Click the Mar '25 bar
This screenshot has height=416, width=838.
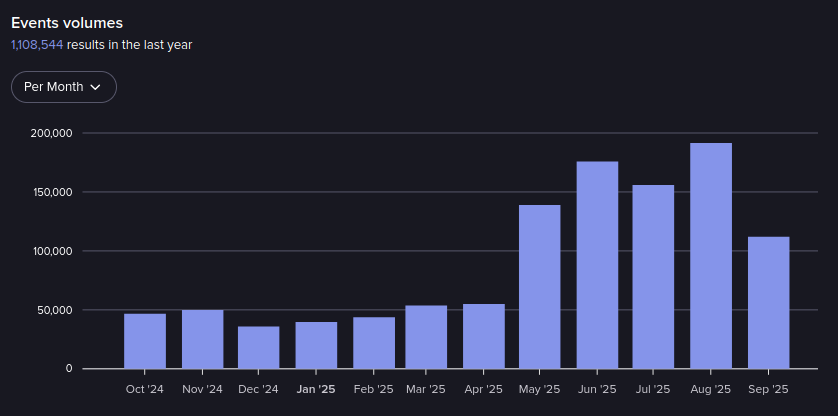(x=426, y=337)
